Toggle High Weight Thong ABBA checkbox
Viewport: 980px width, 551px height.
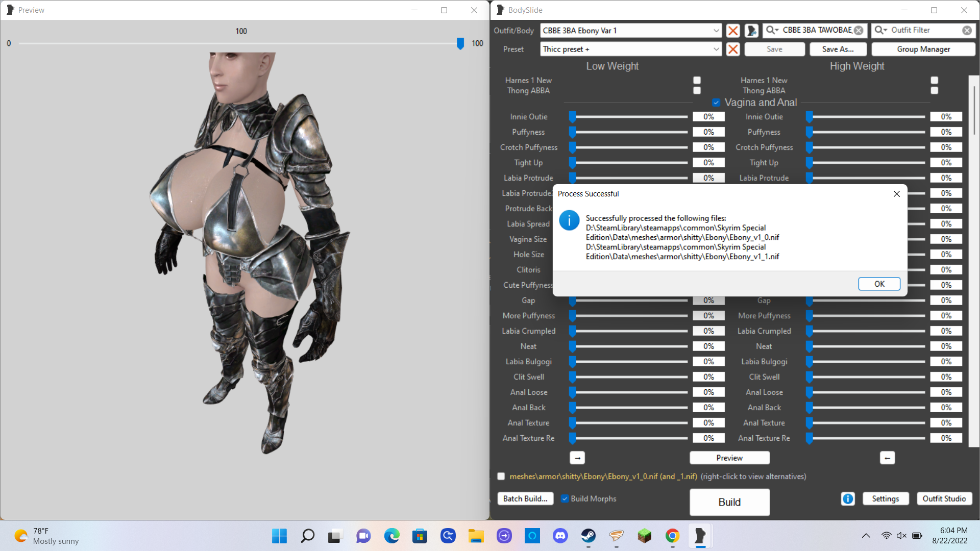(934, 91)
